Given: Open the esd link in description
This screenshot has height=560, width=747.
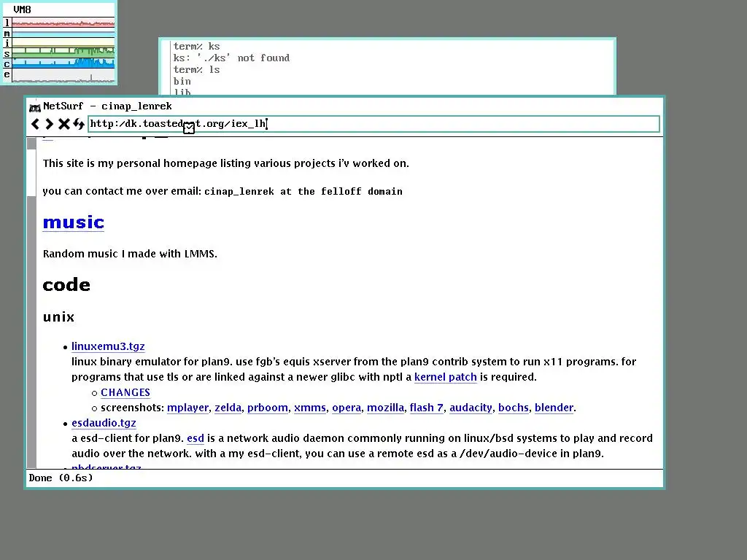Looking at the screenshot, I should click(x=196, y=438).
